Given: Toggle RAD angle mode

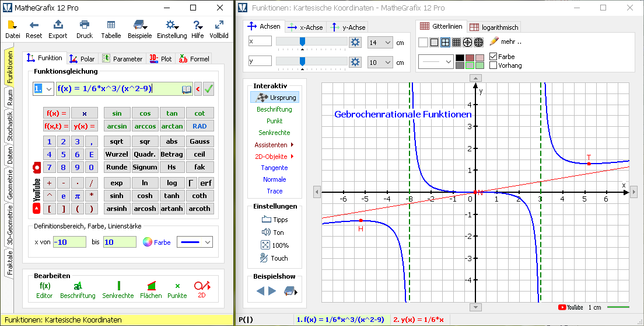Looking at the screenshot, I should tap(199, 126).
